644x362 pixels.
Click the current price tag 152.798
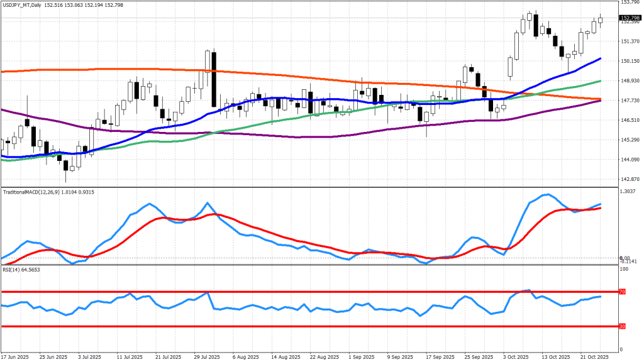pos(631,19)
